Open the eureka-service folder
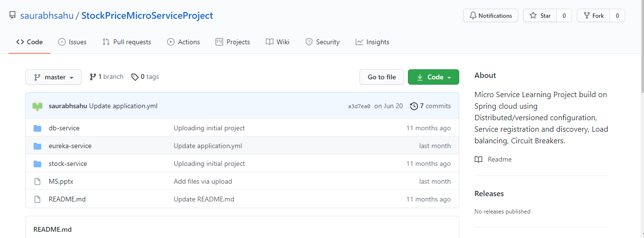 pos(70,146)
